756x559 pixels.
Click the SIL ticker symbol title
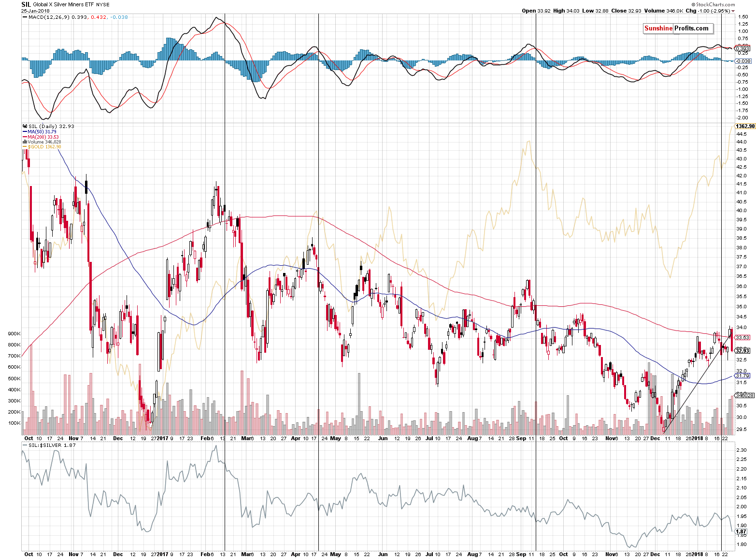point(26,4)
